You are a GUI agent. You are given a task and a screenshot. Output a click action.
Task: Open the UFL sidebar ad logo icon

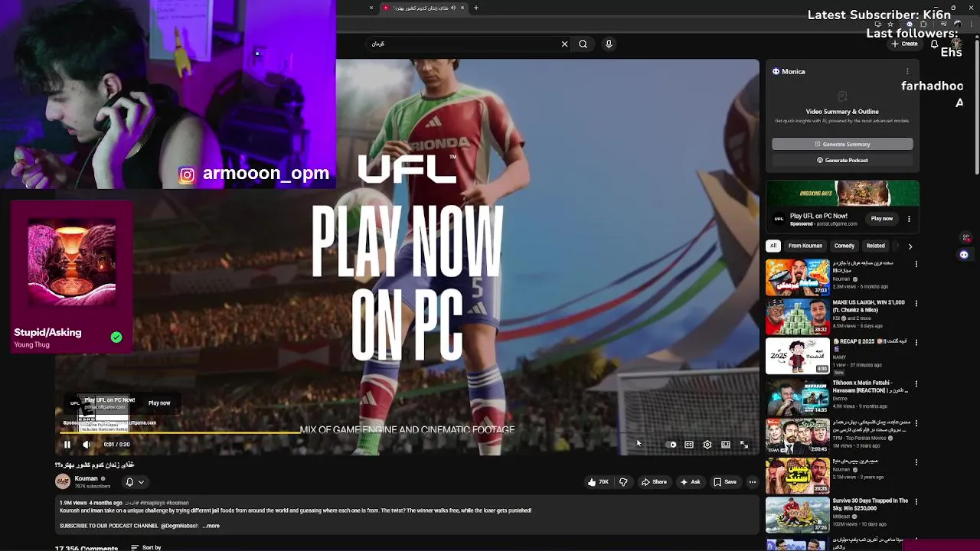(779, 219)
